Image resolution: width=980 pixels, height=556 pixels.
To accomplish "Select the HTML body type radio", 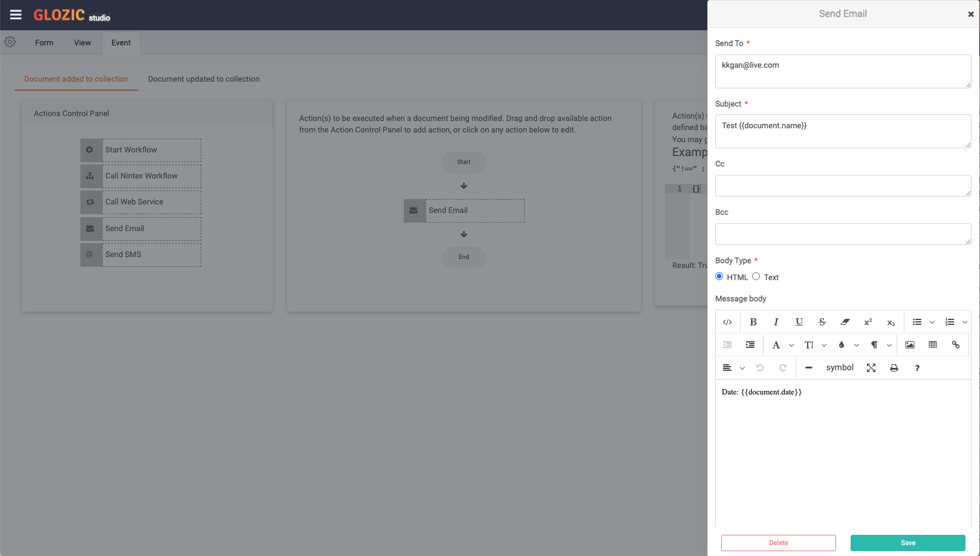I will (x=719, y=276).
